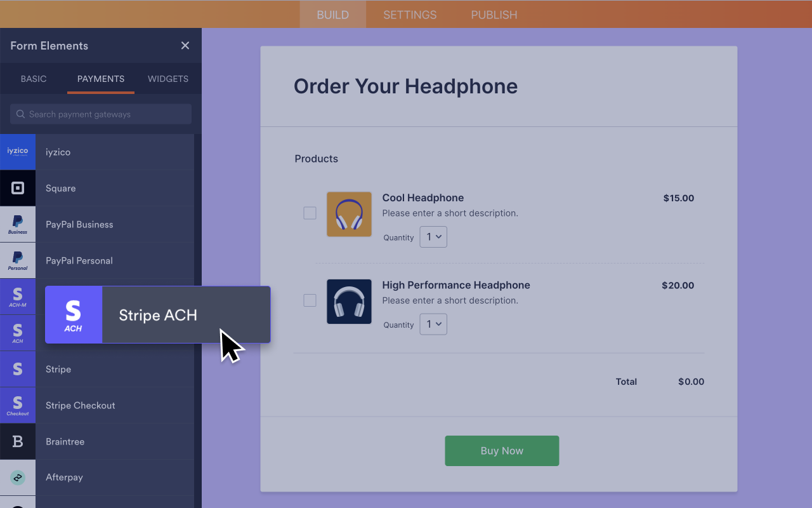Open quantity selector for High Performance Headphone
The width and height of the screenshot is (812, 508).
coord(433,324)
